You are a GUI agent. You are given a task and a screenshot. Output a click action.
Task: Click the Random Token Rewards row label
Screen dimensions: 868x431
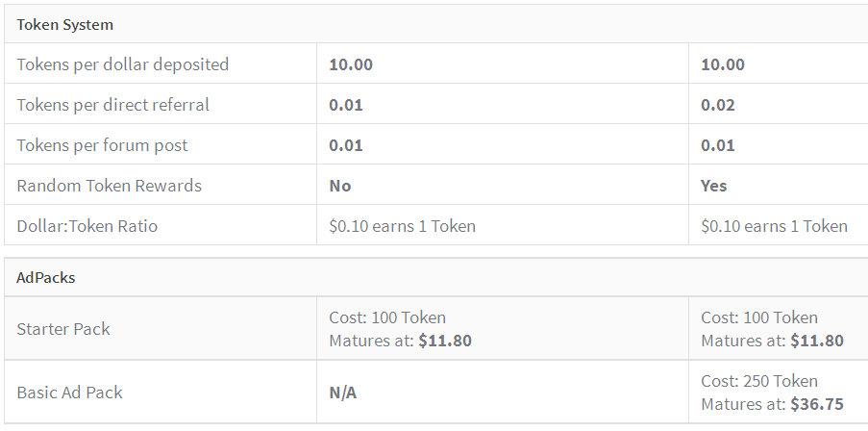pyautogui.click(x=109, y=186)
